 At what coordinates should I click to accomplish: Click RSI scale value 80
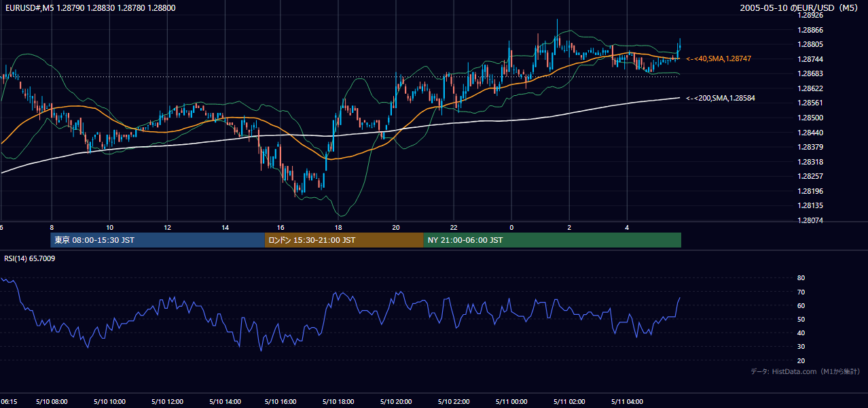pyautogui.click(x=801, y=278)
